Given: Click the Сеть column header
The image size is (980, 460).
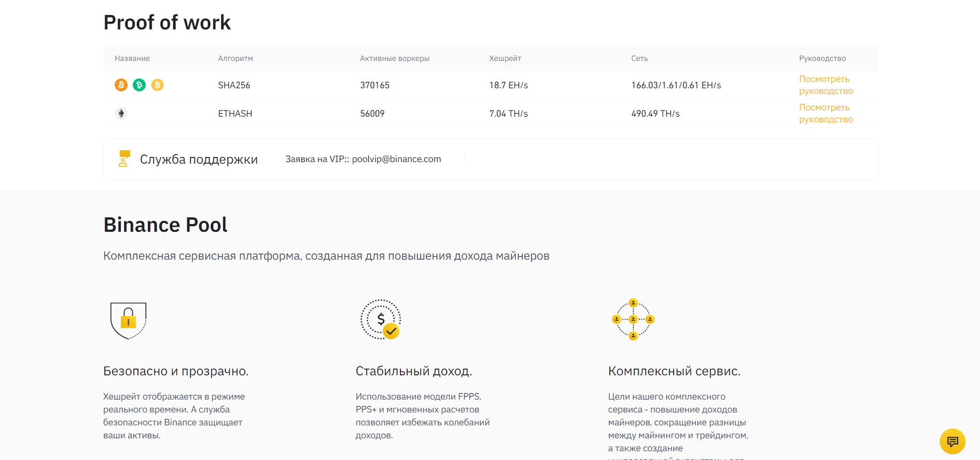Looking at the screenshot, I should (x=640, y=58).
